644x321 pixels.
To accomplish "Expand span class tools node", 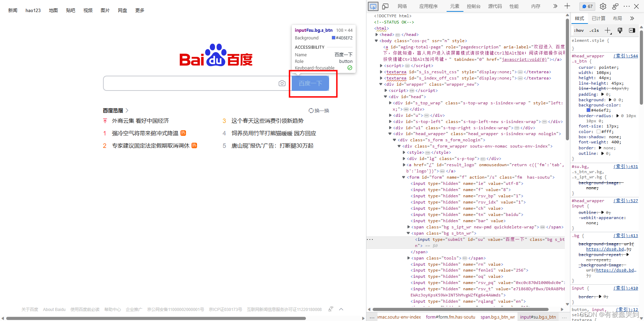I will pos(408,258).
